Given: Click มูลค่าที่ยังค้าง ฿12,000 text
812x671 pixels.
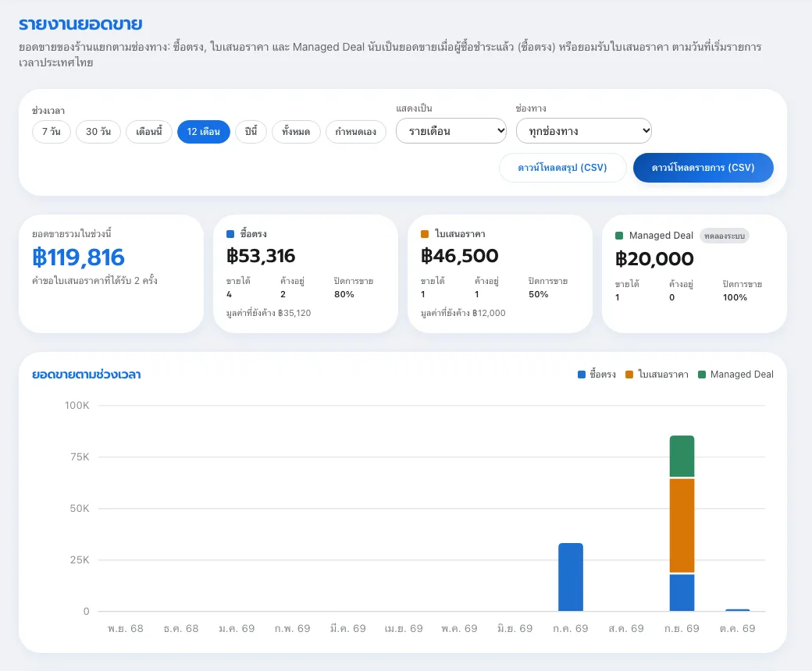Looking at the screenshot, I should pyautogui.click(x=463, y=313).
